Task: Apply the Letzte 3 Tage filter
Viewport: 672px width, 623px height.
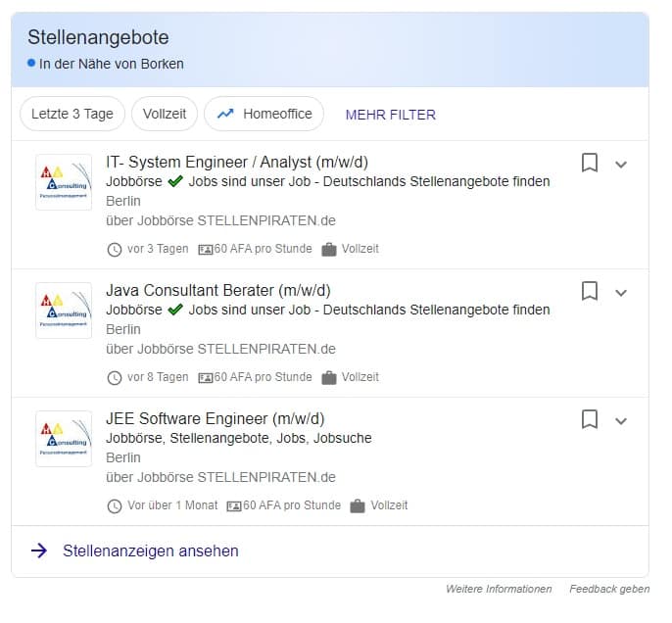Action: tap(72, 114)
